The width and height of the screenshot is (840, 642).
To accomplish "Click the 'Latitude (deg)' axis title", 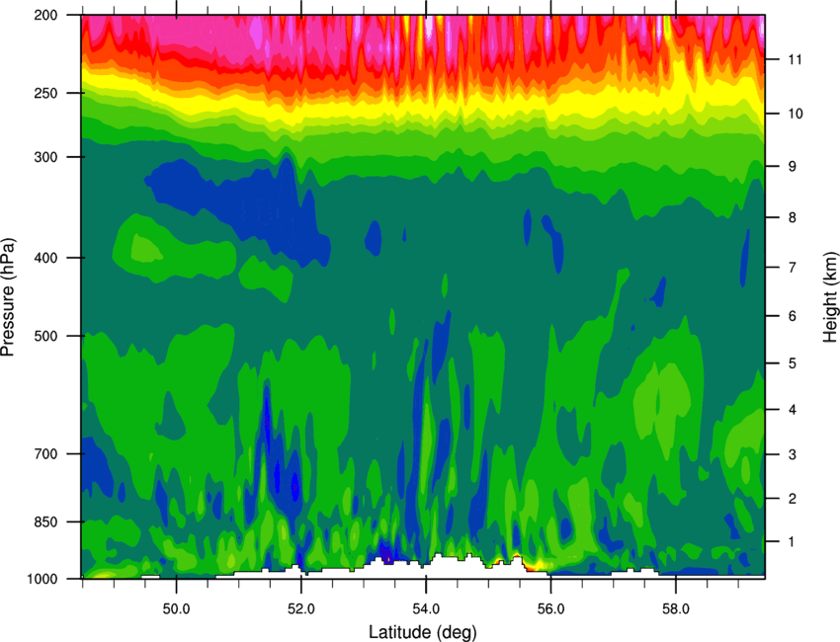I will coord(423,632).
